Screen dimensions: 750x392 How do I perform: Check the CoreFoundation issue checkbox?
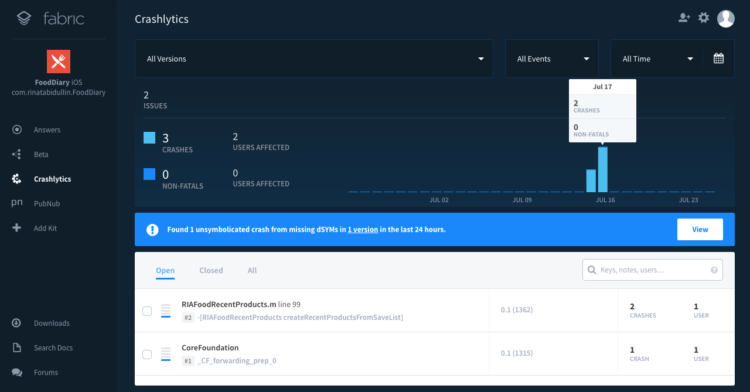(147, 354)
